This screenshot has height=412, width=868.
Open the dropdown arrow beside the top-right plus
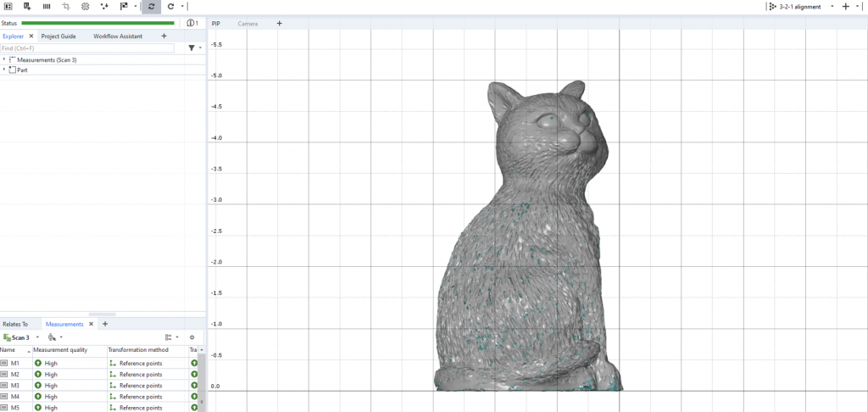click(x=857, y=7)
